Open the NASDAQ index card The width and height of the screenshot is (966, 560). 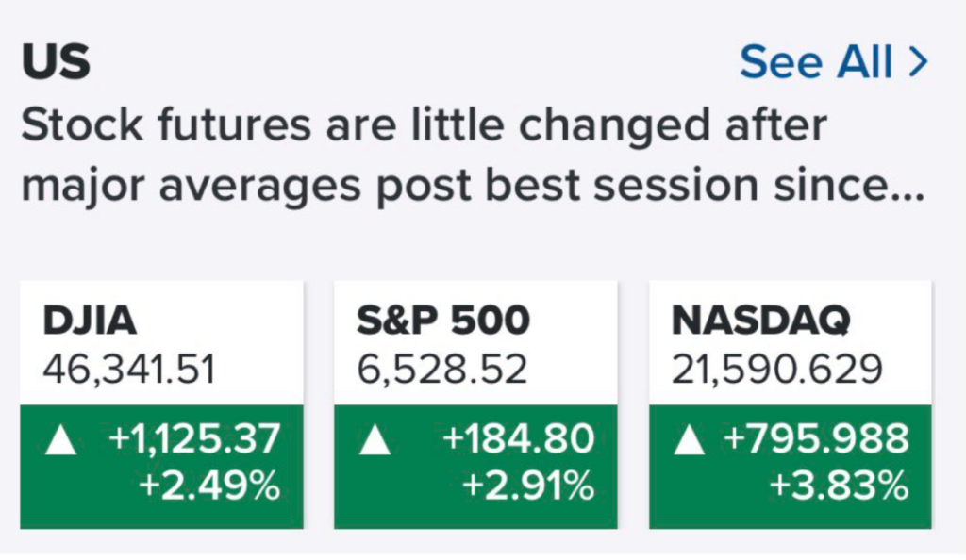click(790, 404)
